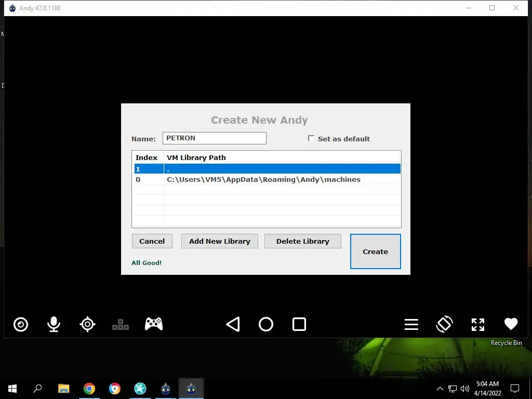Click the camera target icon in Andy toolbar
The height and width of the screenshot is (399, 532).
pos(21,324)
